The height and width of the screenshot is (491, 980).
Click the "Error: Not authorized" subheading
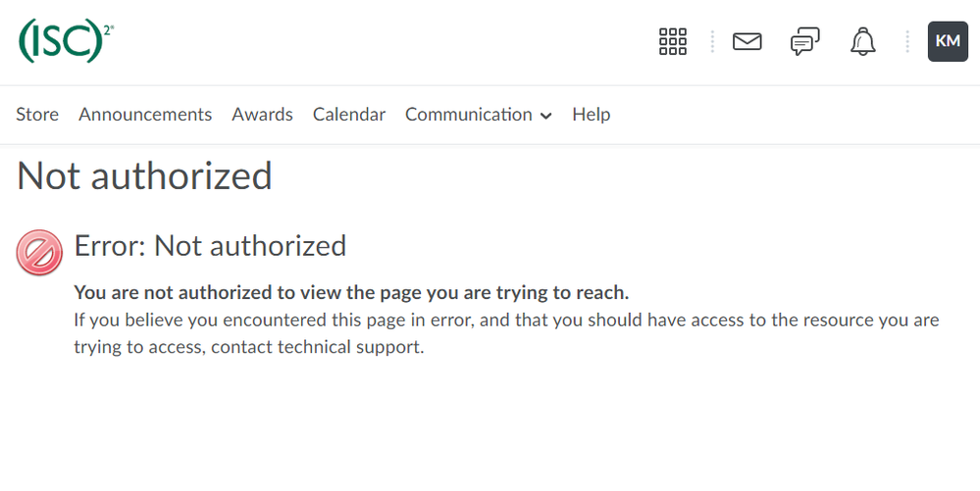click(210, 245)
